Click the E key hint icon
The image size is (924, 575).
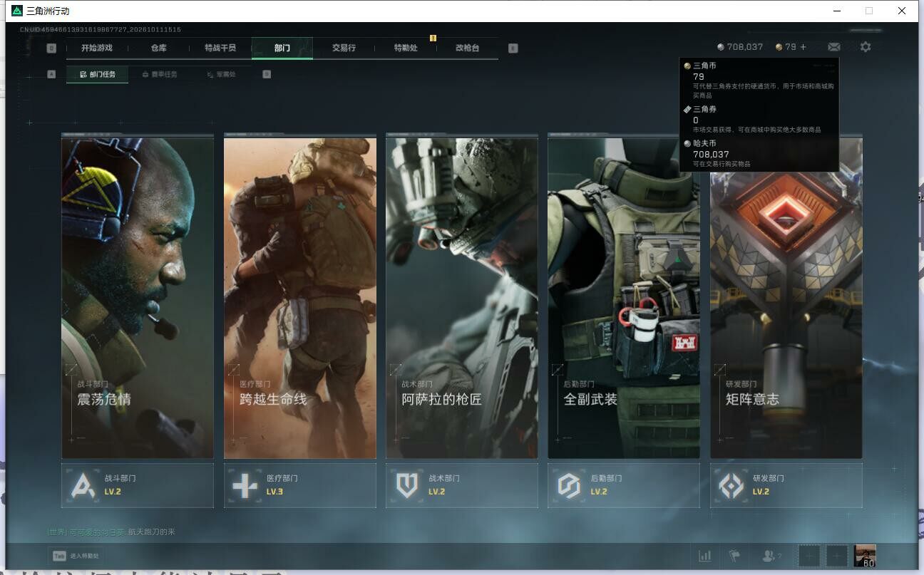coord(513,48)
